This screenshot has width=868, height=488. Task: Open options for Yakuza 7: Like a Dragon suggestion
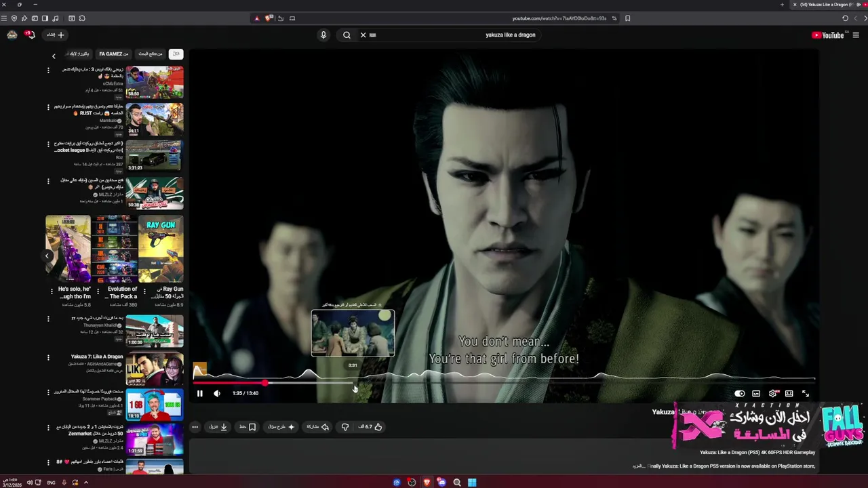(48, 357)
